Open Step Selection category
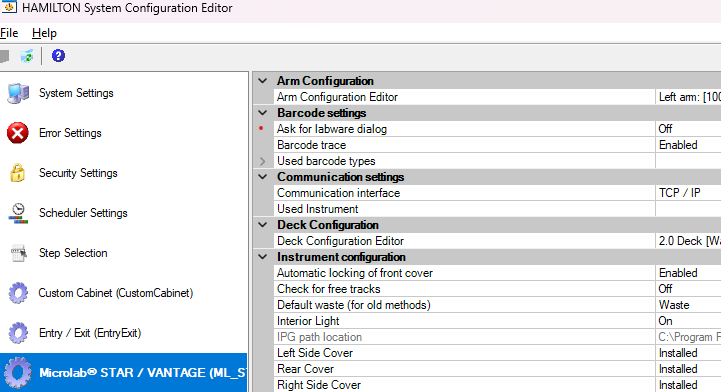The height and width of the screenshot is (392, 721). (73, 253)
